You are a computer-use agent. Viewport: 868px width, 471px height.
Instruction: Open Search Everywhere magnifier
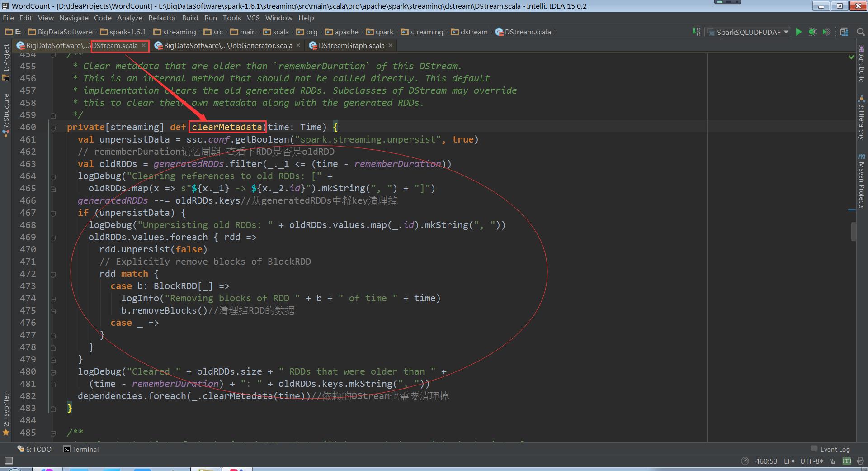click(860, 32)
